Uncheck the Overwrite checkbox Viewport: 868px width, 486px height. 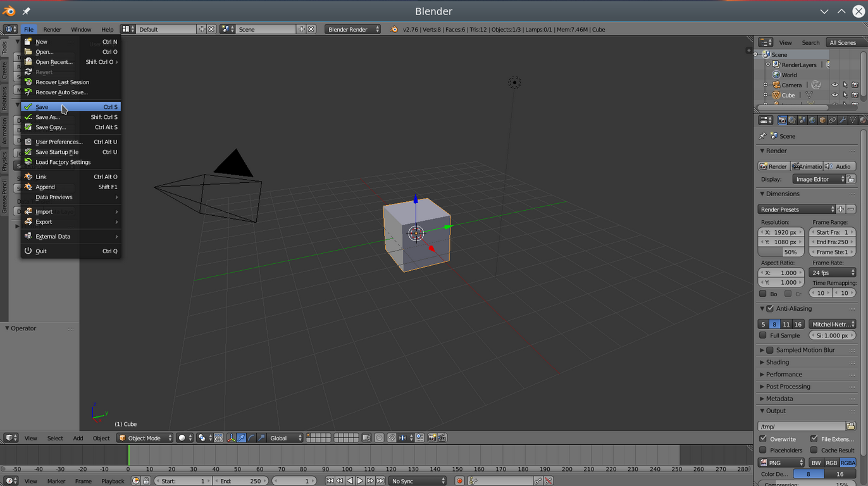coord(763,439)
